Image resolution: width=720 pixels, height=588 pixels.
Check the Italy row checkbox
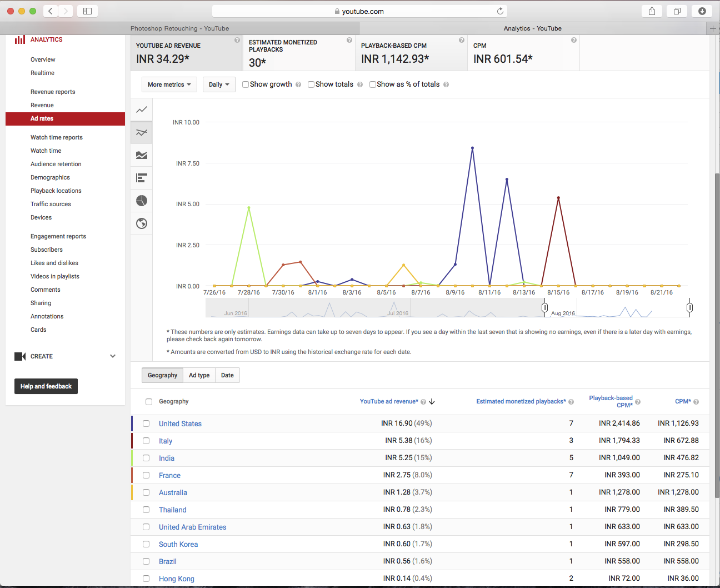[x=146, y=441]
